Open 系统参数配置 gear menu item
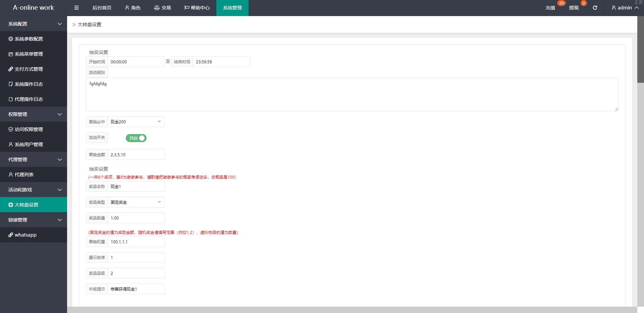This screenshot has width=644, height=313. pos(29,39)
